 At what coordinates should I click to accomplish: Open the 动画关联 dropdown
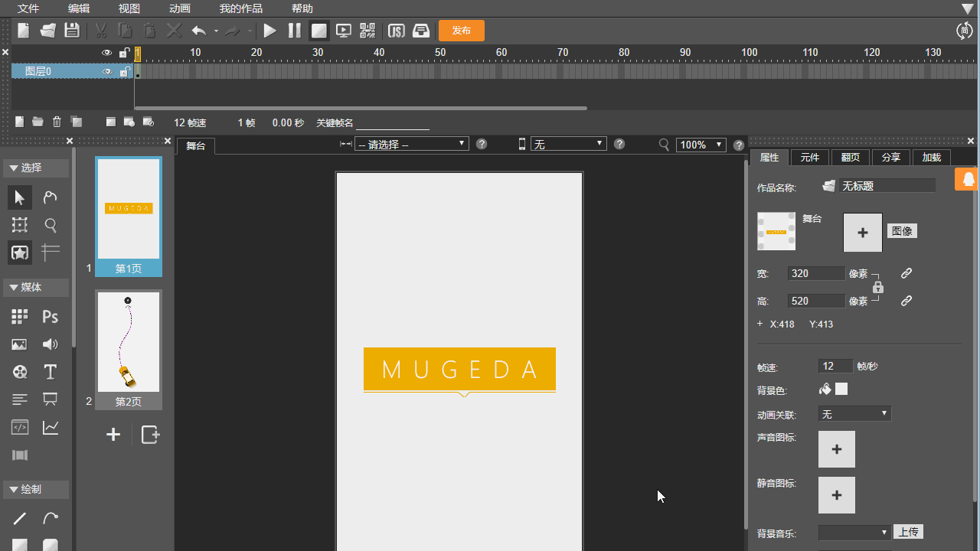point(854,414)
